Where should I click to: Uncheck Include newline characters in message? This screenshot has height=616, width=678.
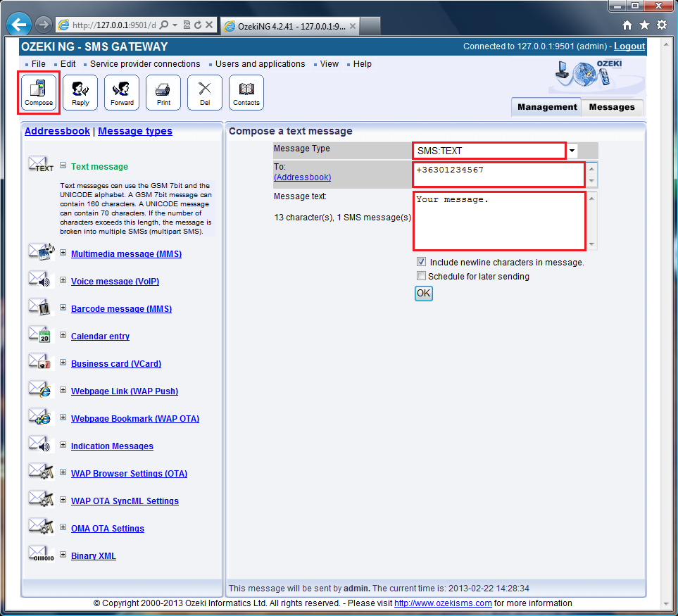(x=421, y=262)
